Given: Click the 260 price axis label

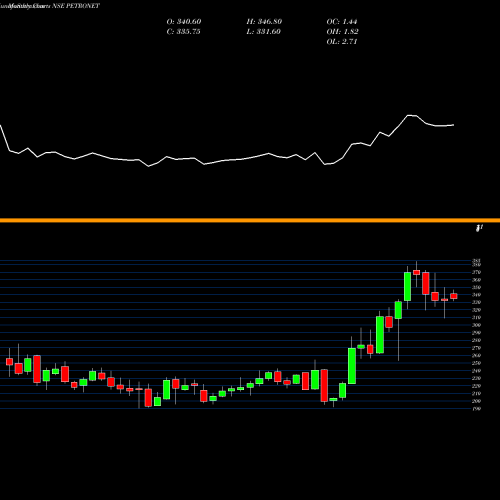Looking at the screenshot, I should [476, 355].
